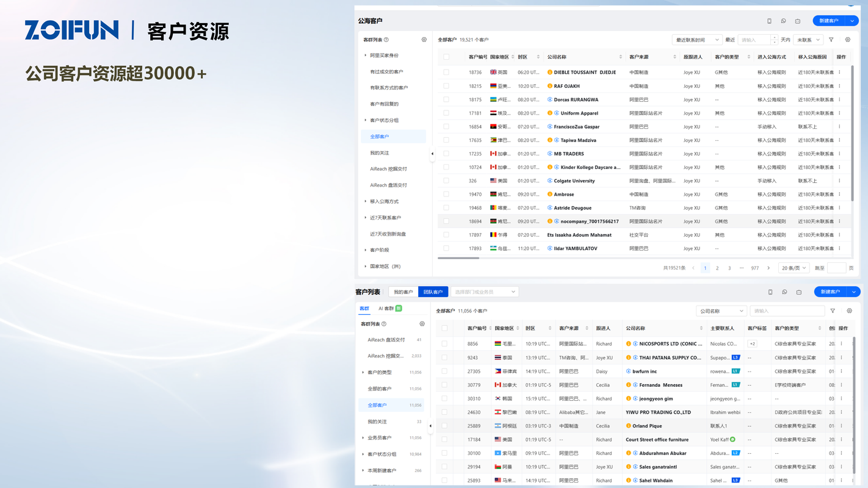Image resolution: width=868 pixels, height=488 pixels.
Task: Open the AI 客群 tab
Action: pyautogui.click(x=389, y=309)
